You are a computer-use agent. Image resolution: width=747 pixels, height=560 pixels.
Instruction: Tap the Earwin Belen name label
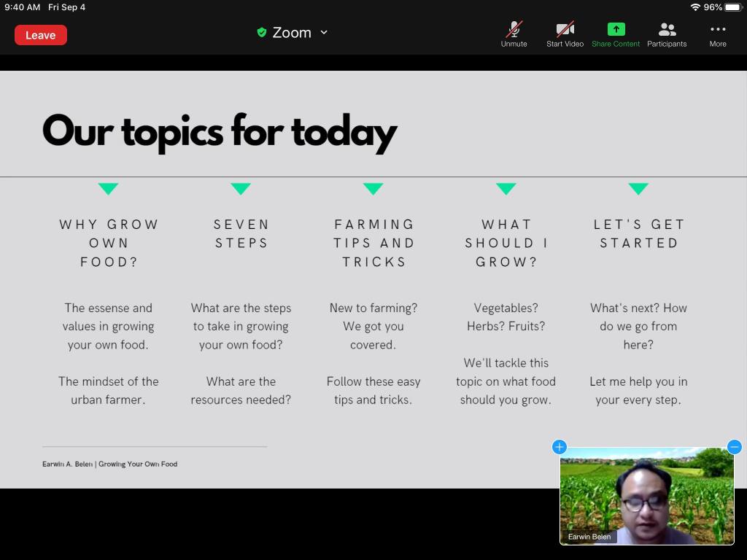(x=589, y=537)
